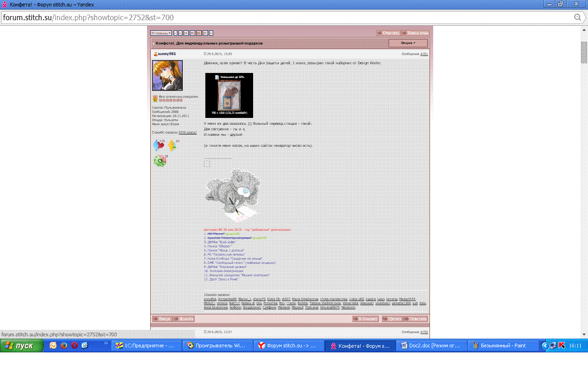Open Opera from quick launch bar
This screenshot has width=588, height=368.
74,346
